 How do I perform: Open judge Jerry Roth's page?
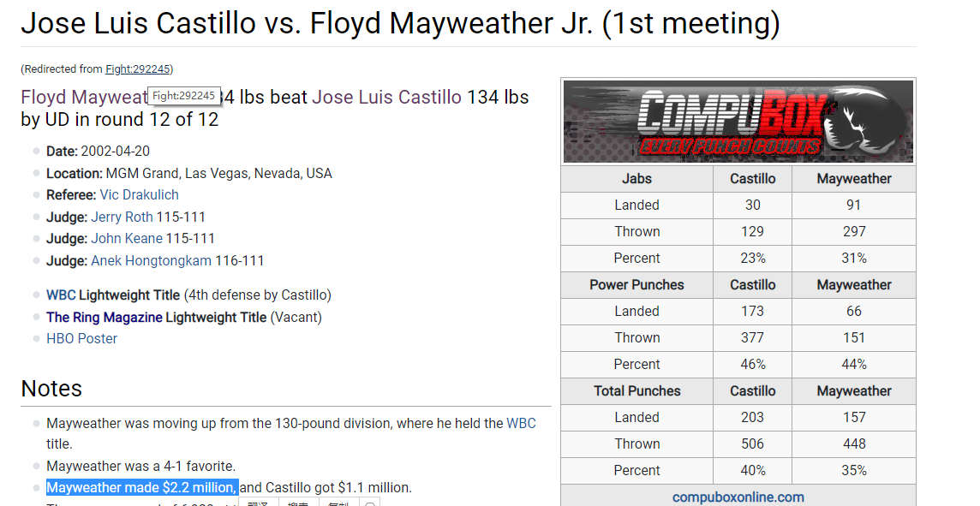(x=122, y=217)
